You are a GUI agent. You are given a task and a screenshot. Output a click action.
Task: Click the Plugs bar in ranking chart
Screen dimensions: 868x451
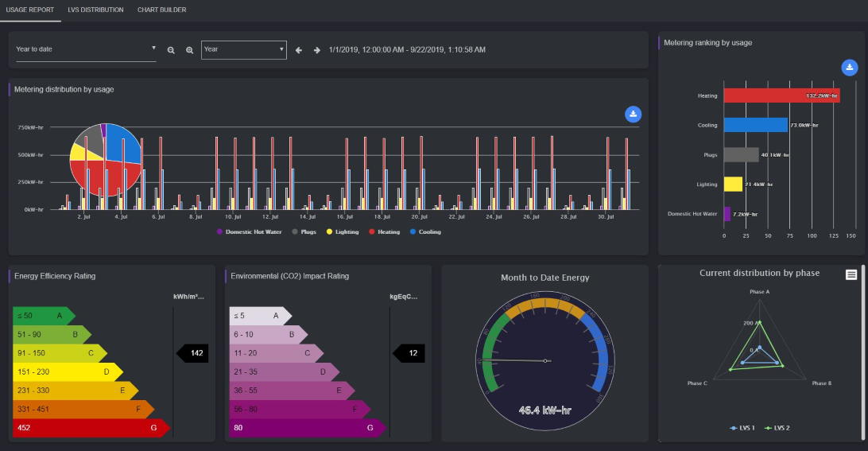(742, 154)
